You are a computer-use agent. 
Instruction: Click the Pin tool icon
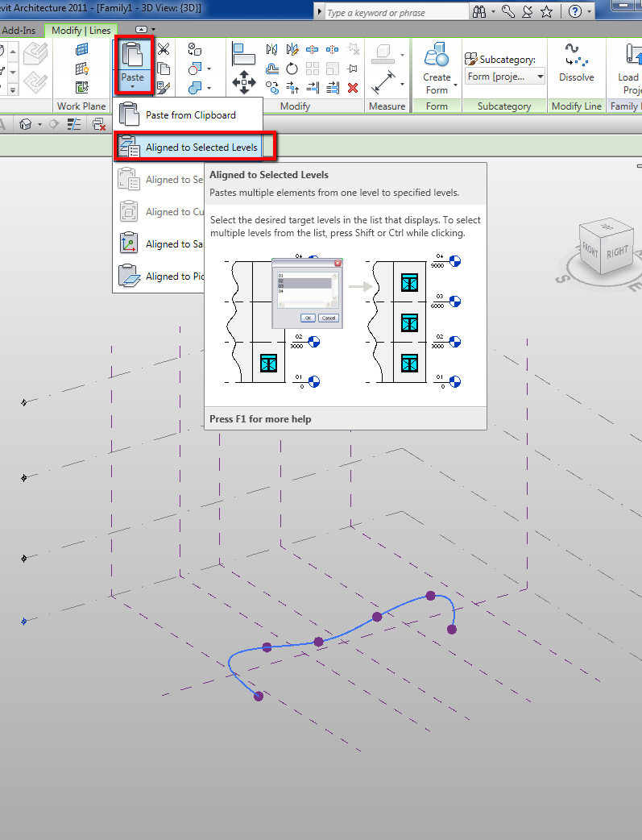[353, 69]
